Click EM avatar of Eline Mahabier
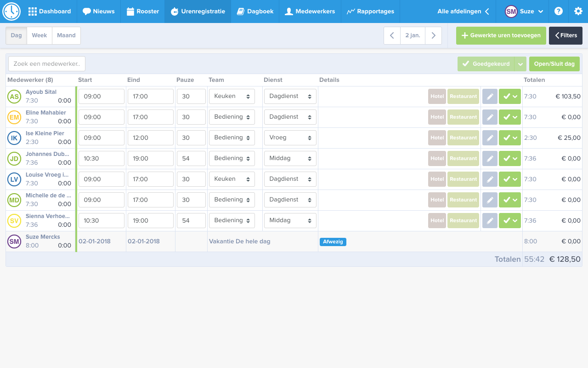588x368 pixels. pos(14,117)
